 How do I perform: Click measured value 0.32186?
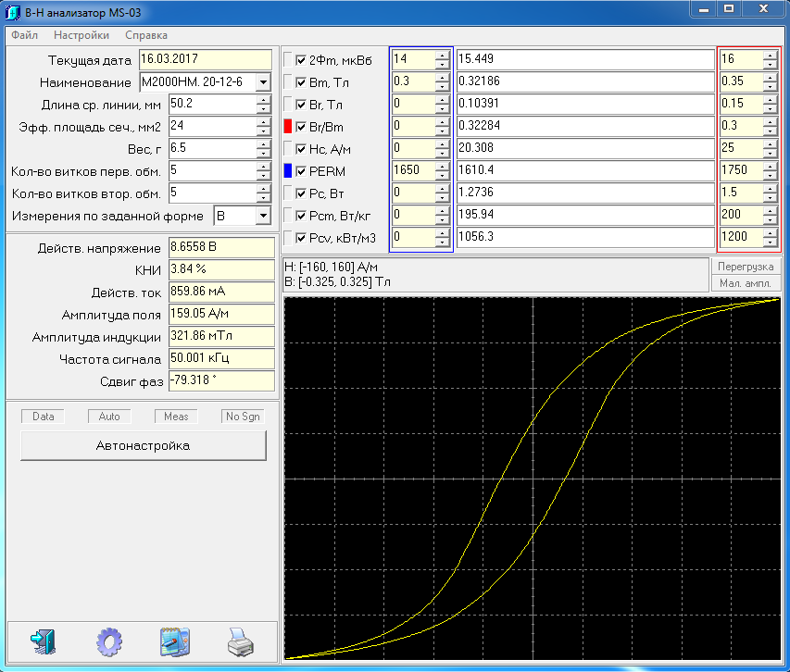coord(585,82)
